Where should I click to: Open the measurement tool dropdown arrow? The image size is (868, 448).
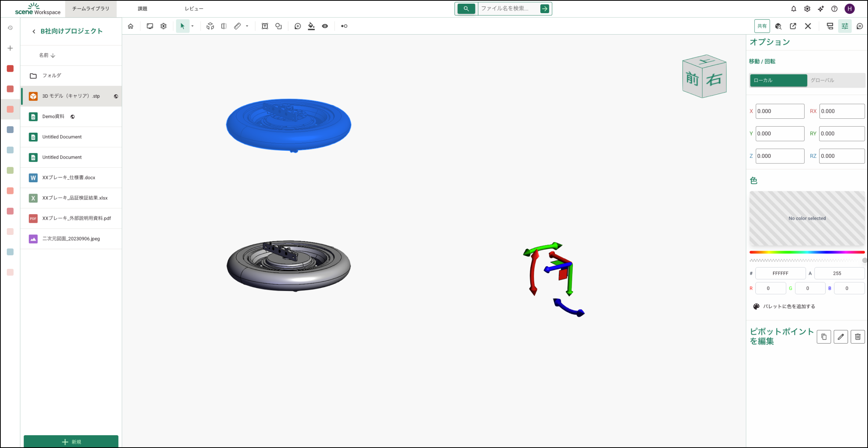247,26
